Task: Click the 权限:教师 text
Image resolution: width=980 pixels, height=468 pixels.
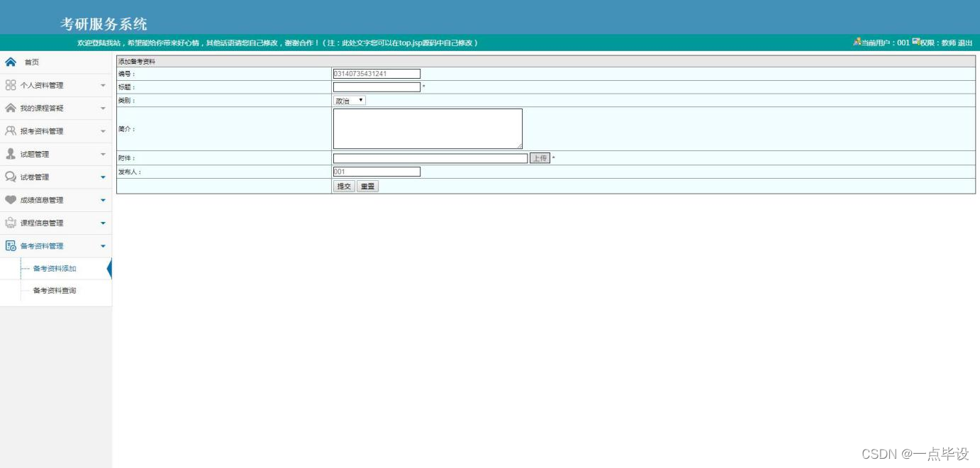Action: click(x=938, y=43)
